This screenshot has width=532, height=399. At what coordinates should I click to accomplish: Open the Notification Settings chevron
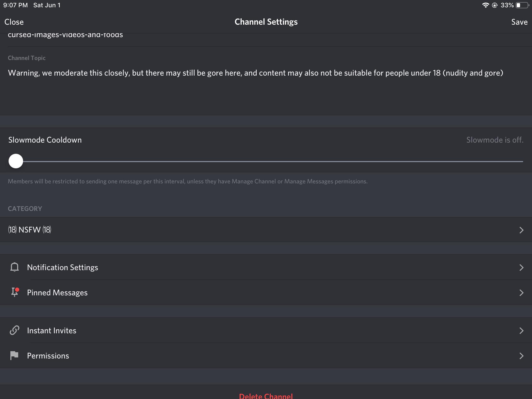pos(522,267)
